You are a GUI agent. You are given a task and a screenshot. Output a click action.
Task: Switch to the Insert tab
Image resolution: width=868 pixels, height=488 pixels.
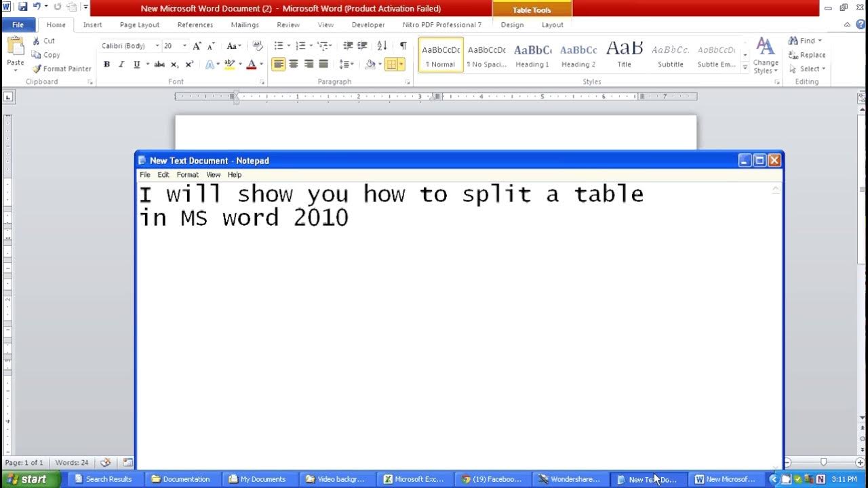pos(92,24)
